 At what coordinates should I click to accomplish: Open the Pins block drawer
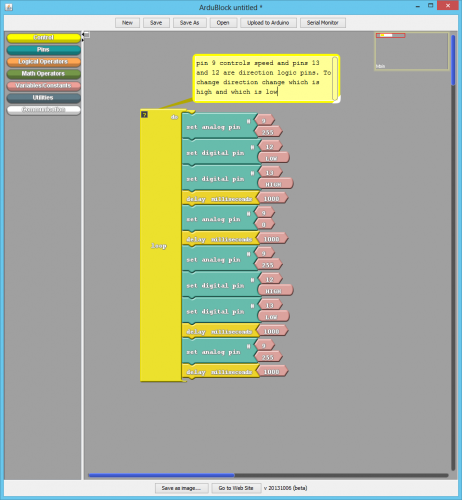click(44, 50)
